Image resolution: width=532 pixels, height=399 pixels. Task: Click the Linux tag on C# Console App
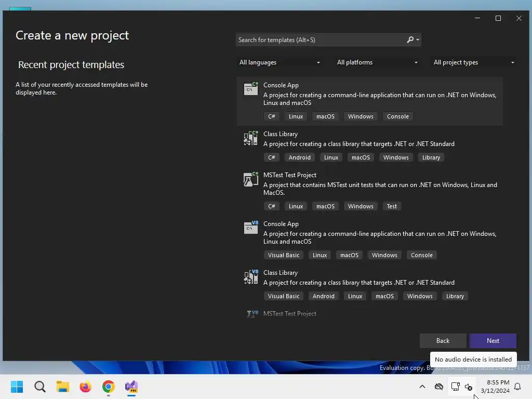296,116
